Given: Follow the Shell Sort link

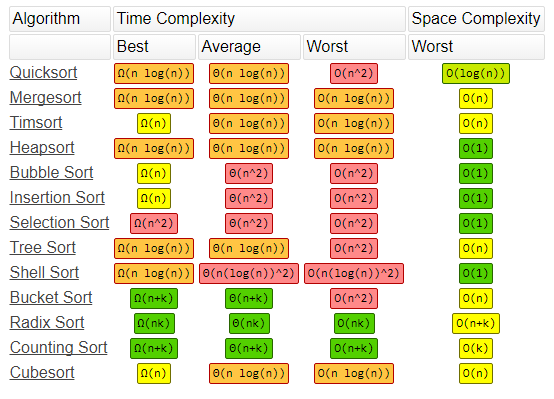Looking at the screenshot, I should [45, 273].
